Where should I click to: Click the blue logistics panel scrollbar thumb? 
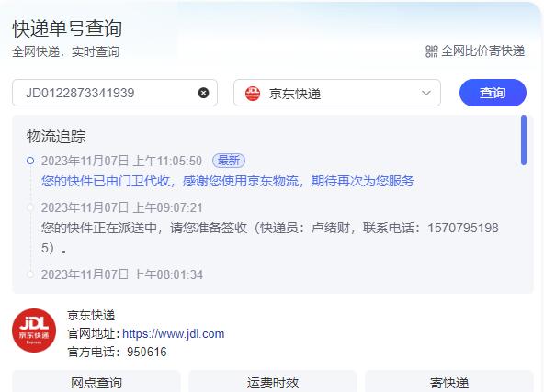click(524, 140)
